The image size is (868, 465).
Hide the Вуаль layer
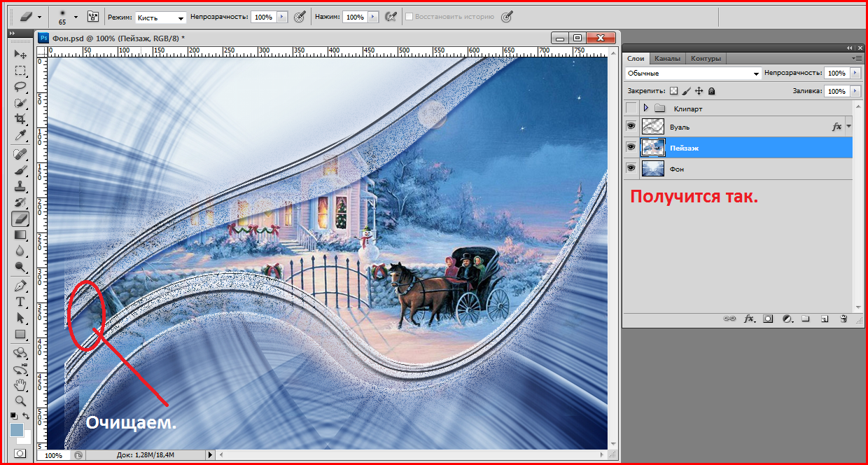pyautogui.click(x=631, y=126)
